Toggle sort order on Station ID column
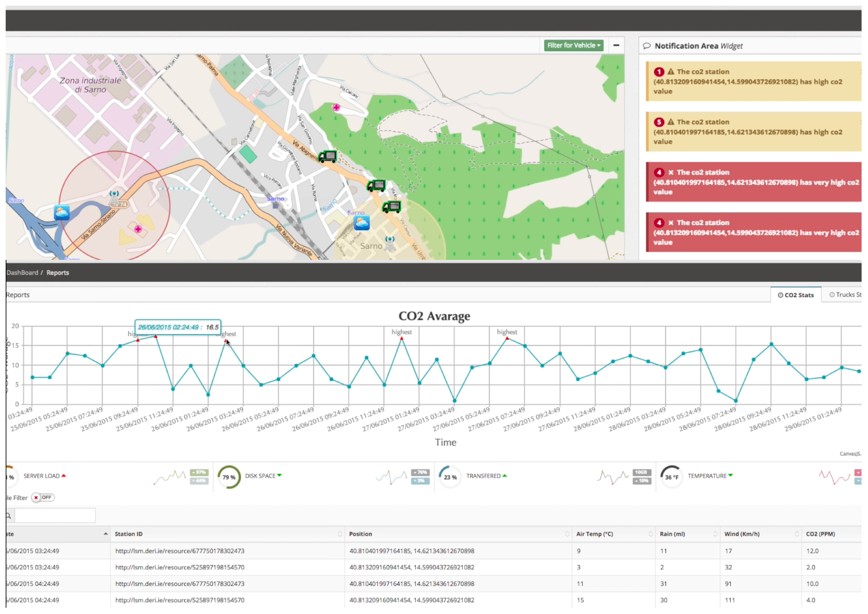Viewport: 868px width, 614px height. [340, 534]
